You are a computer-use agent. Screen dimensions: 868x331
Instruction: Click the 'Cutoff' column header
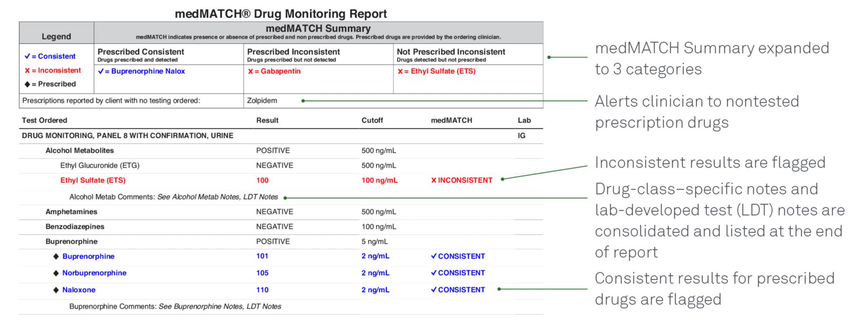372,120
